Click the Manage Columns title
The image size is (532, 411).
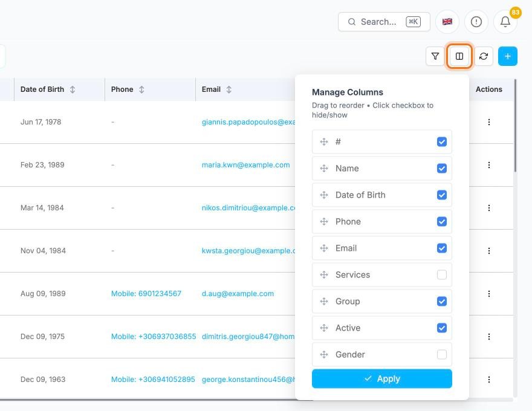(x=348, y=92)
